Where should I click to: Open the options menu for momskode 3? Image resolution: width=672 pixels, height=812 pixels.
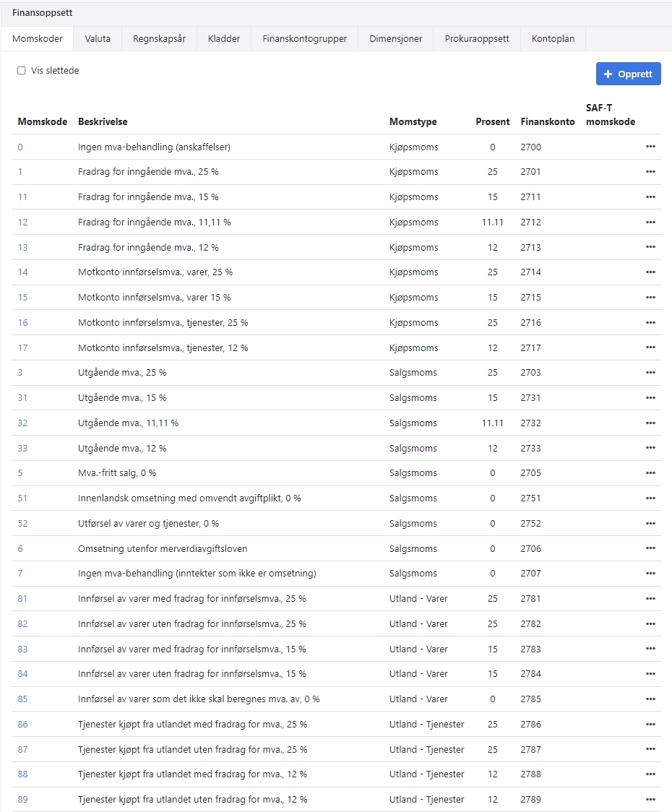coord(650,373)
